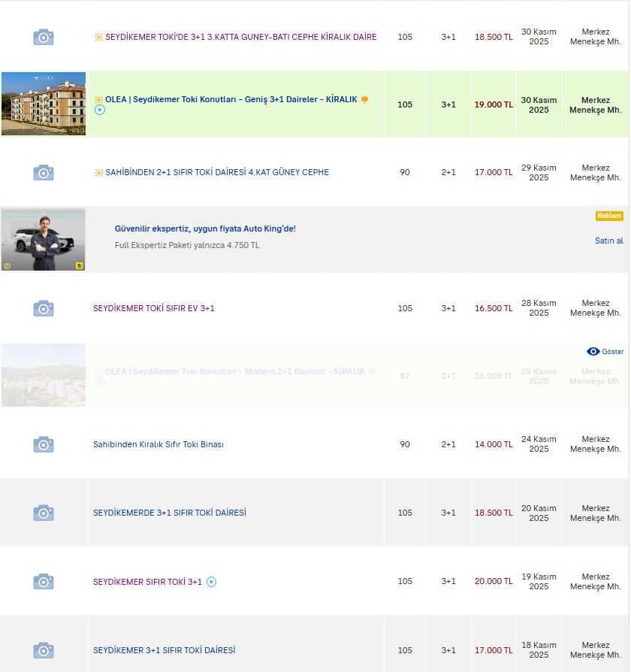Play video icon next to SEYDİKEMER SIFIR TOKİ 3+1
The image size is (631, 672).
pyautogui.click(x=212, y=582)
